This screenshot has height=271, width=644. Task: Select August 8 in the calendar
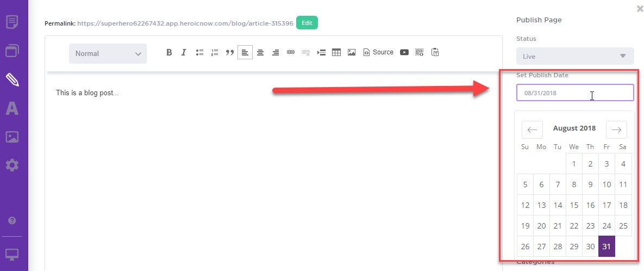pos(574,184)
